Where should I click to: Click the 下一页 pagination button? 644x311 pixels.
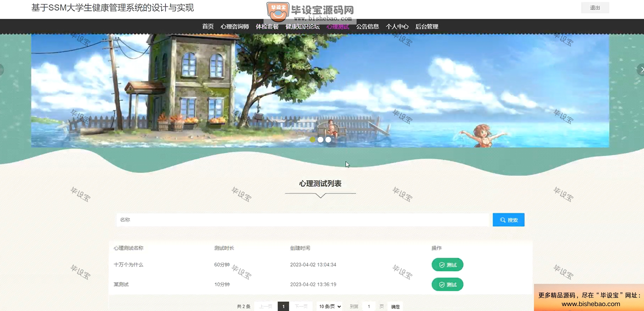point(301,306)
